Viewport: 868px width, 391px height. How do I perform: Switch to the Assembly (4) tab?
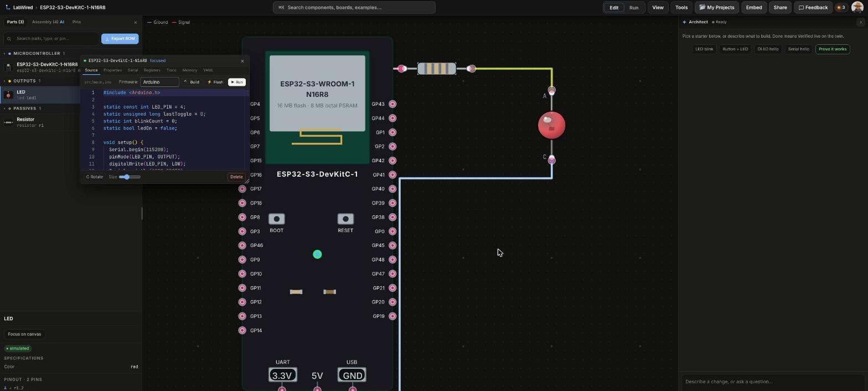pos(48,22)
